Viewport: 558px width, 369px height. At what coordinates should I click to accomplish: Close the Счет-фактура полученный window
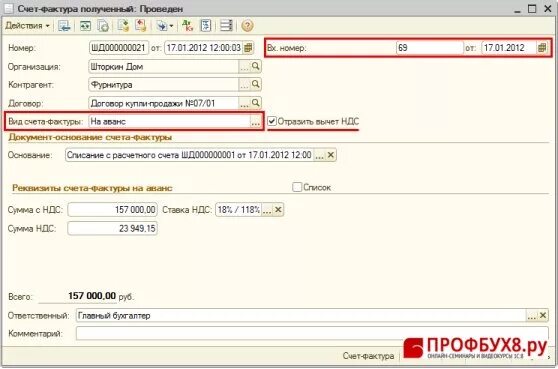548,9
